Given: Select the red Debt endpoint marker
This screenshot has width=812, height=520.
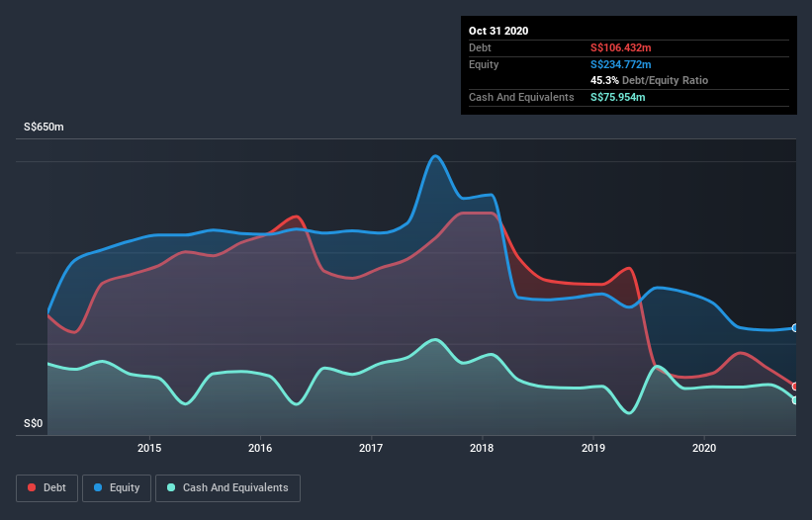Looking at the screenshot, I should 795,387.
